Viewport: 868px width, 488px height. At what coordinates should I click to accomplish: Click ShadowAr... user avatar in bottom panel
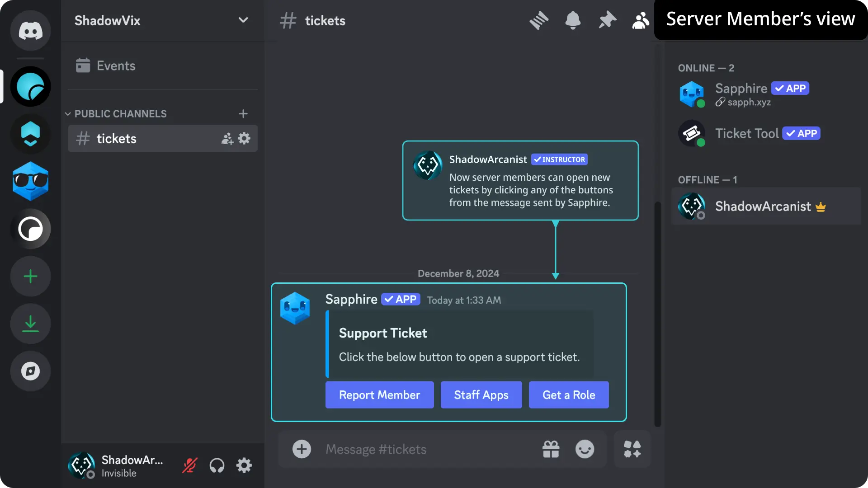[x=81, y=465]
